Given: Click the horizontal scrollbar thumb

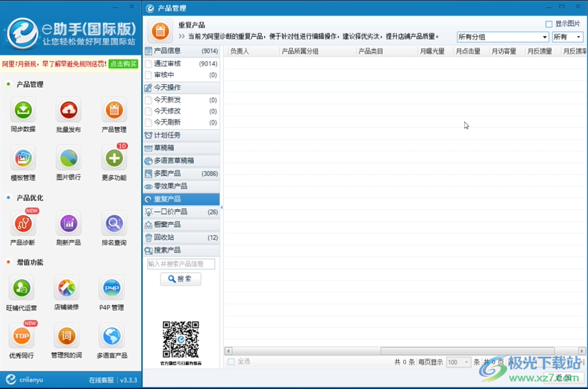Looking at the screenshot, I should [468, 351].
